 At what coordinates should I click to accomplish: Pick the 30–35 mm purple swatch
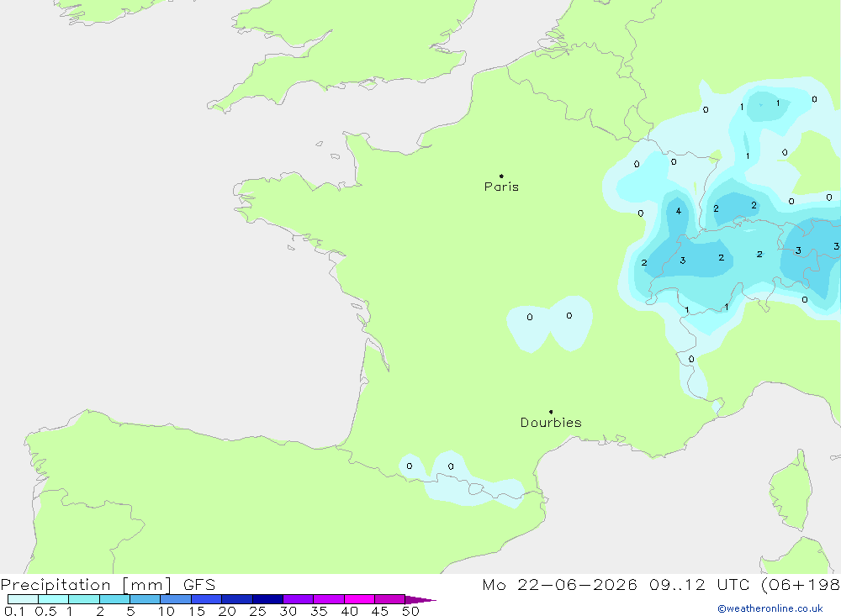tap(298, 599)
